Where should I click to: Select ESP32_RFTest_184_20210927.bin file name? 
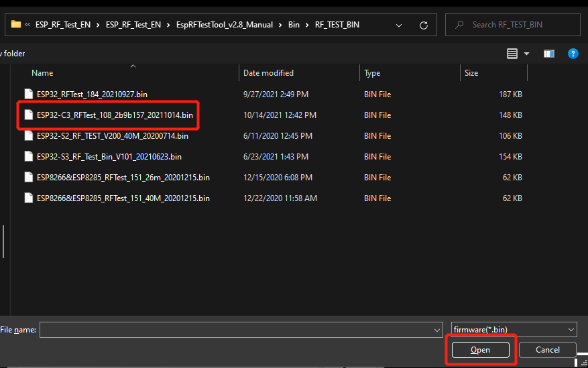click(92, 94)
